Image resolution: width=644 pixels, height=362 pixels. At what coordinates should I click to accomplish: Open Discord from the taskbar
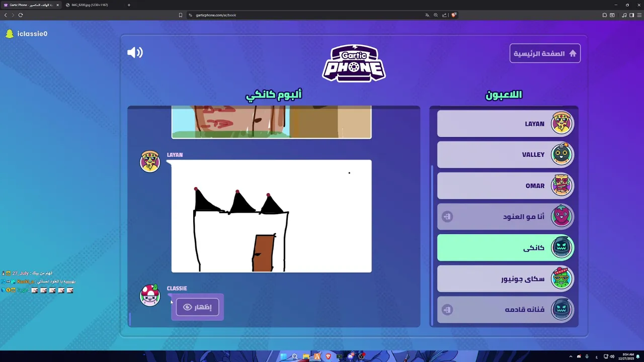pyautogui.click(x=351, y=356)
